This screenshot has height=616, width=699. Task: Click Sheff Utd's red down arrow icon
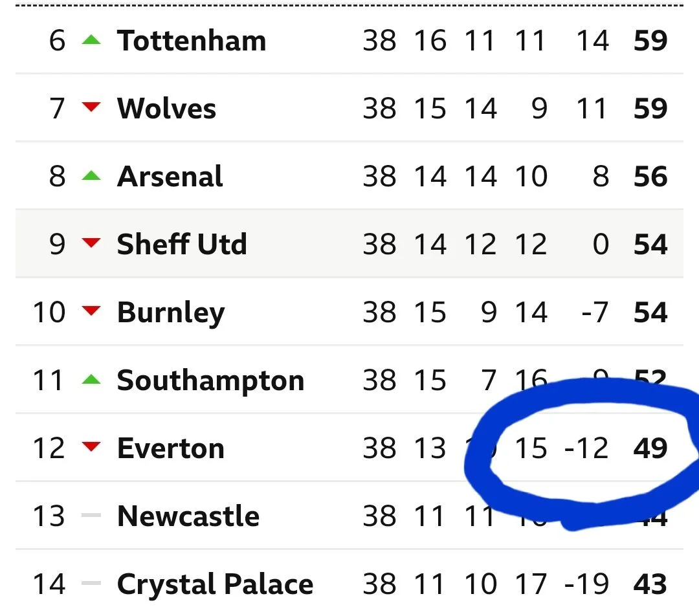pos(92,243)
